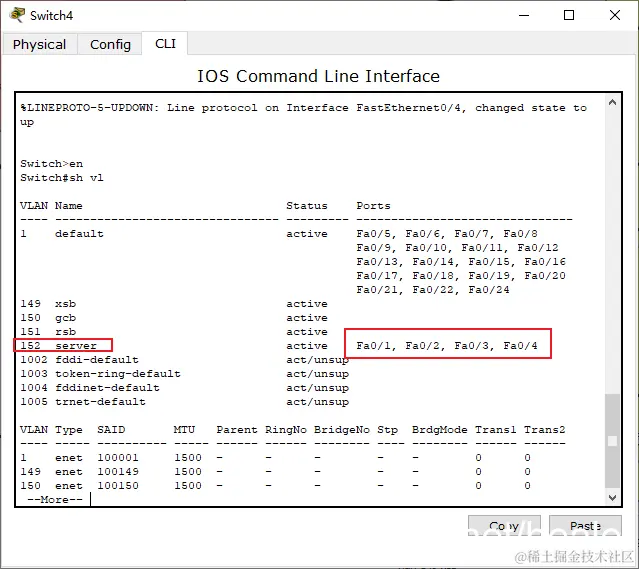Image resolution: width=639 pixels, height=569 pixels.
Task: Click the --More-- prompt line
Action: (x=55, y=500)
